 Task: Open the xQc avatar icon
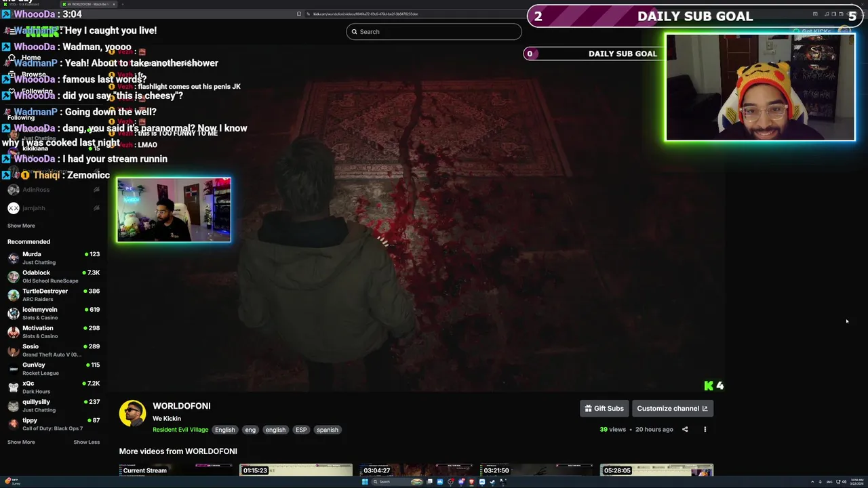(x=13, y=387)
